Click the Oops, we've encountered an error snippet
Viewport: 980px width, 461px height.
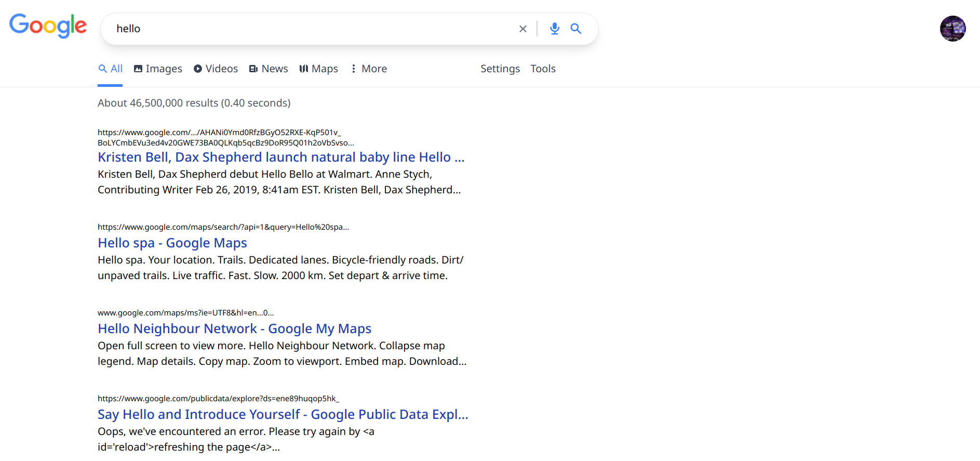coord(236,439)
